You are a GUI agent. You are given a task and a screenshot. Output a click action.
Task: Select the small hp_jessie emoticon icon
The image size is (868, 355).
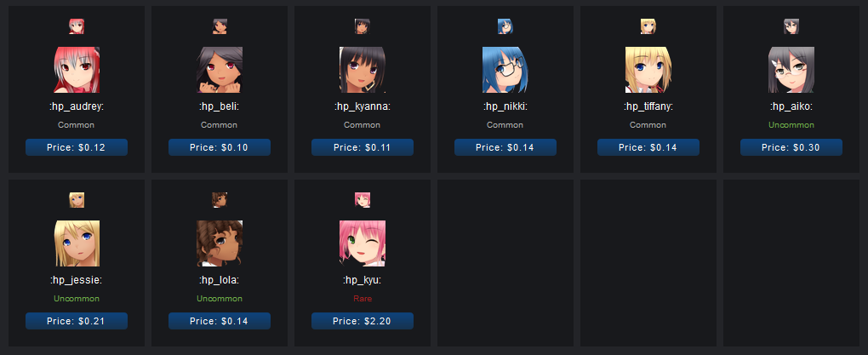[x=77, y=200]
